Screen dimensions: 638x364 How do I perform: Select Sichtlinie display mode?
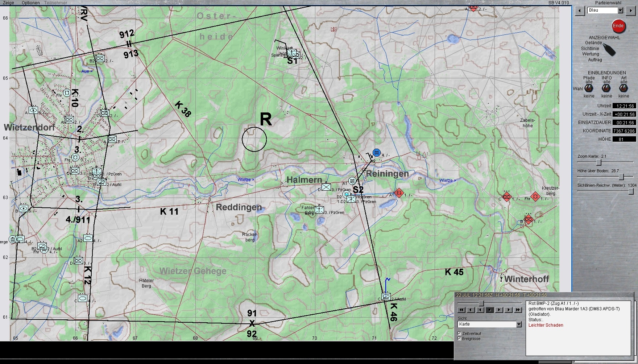(590, 48)
